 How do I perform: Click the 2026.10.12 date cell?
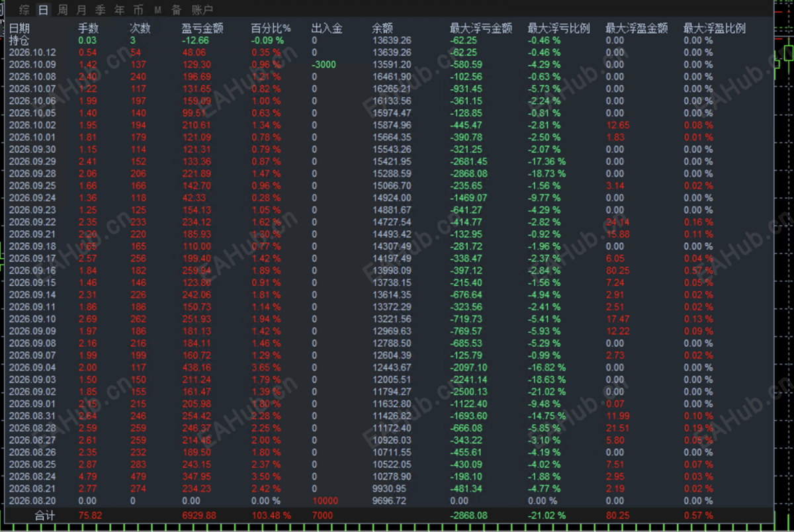(32, 52)
